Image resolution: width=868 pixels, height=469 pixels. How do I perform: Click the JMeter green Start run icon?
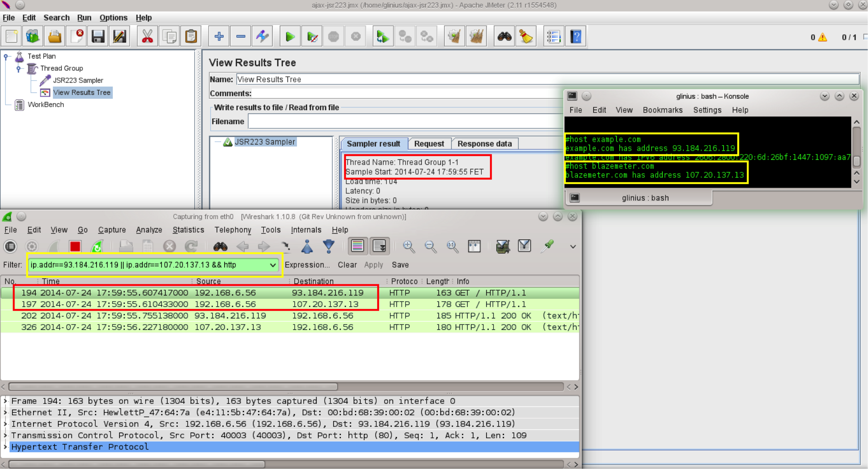click(x=289, y=36)
